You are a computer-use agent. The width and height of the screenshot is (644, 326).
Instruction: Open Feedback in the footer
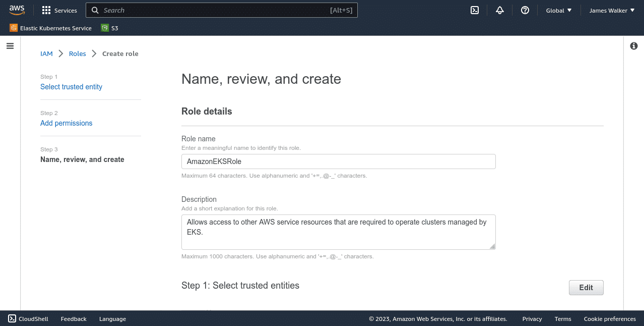pos(74,319)
